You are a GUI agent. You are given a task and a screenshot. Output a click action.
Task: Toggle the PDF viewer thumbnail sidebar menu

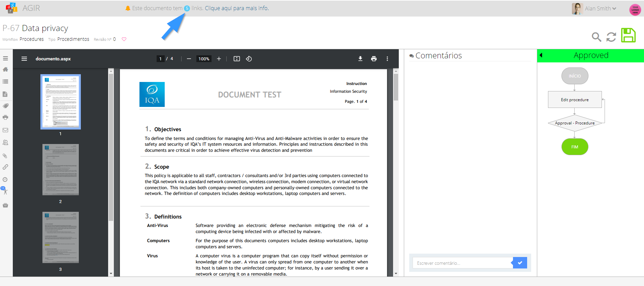click(x=24, y=59)
